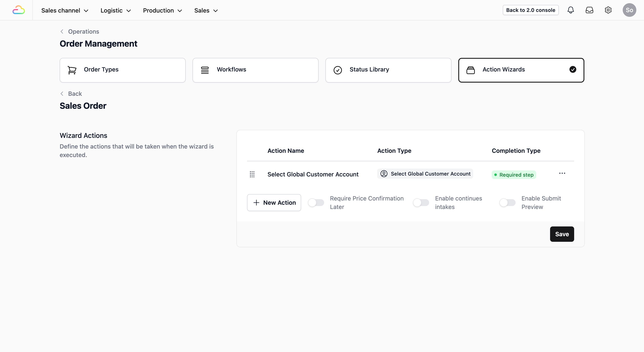Turn on Enable Submit Preview
Viewport: 644px width, 352px height.
pos(507,203)
